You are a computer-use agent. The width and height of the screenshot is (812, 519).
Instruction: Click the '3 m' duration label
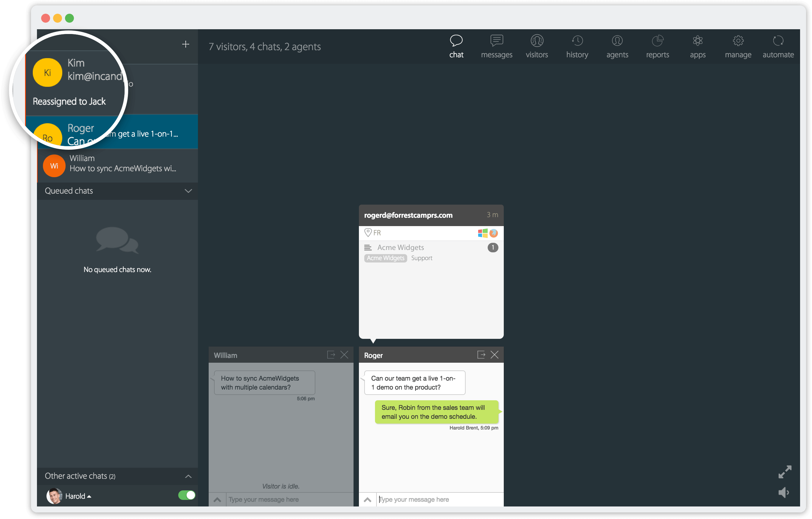(x=492, y=215)
